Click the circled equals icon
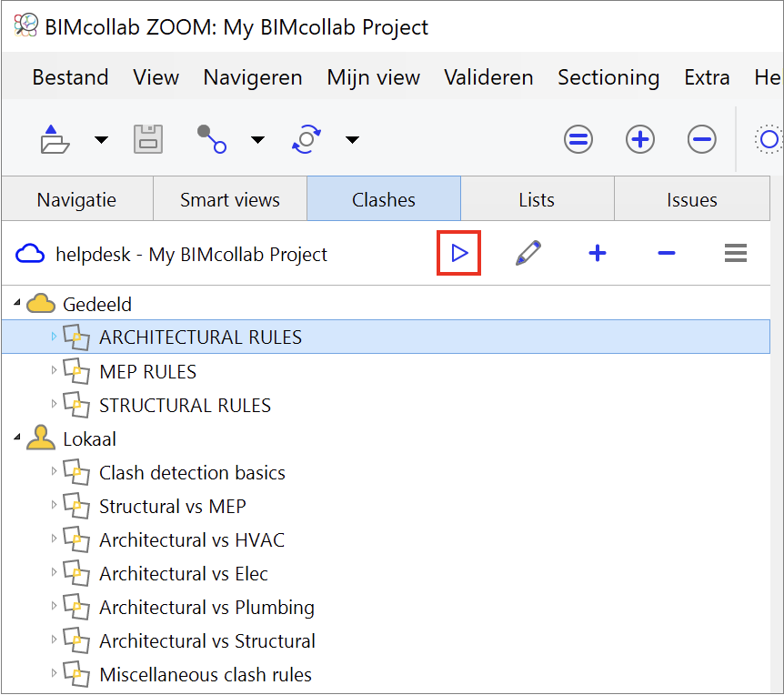Image resolution: width=784 pixels, height=695 pixels. 578,139
